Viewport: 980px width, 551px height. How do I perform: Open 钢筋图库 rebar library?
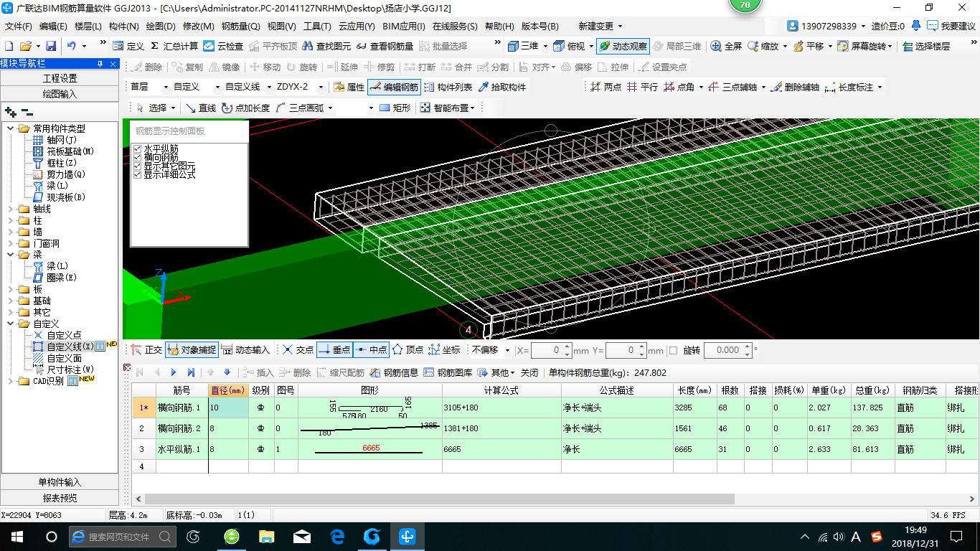point(448,372)
